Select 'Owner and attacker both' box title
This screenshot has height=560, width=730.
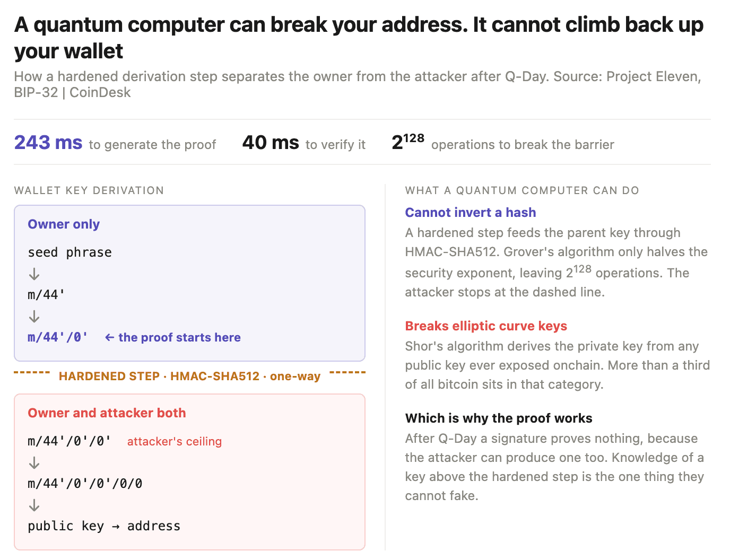[x=107, y=413]
